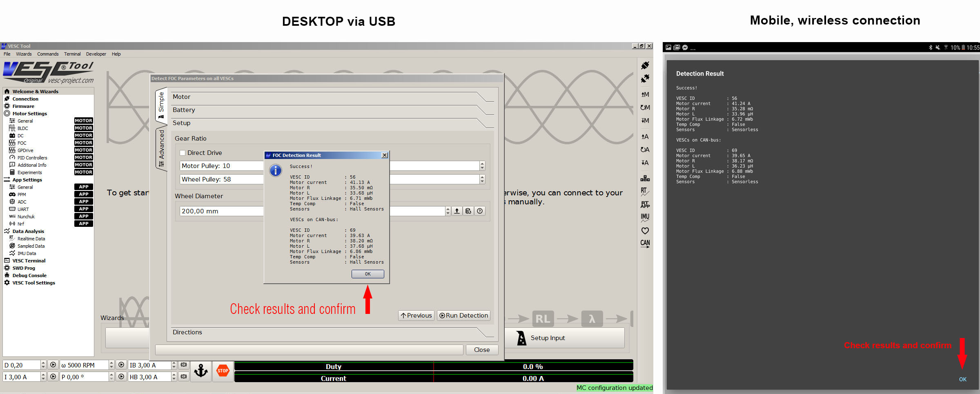The image size is (980, 394).
Task: Select Realtime Data under Data Analysis
Action: tap(31, 239)
